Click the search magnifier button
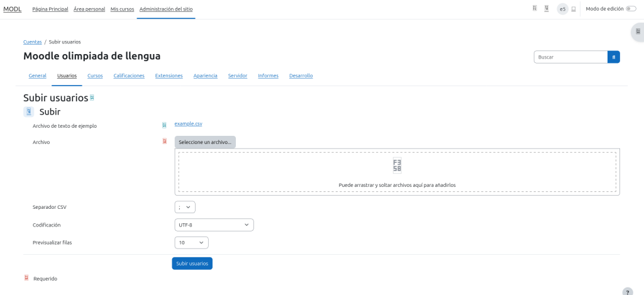644x295 pixels. pos(613,57)
